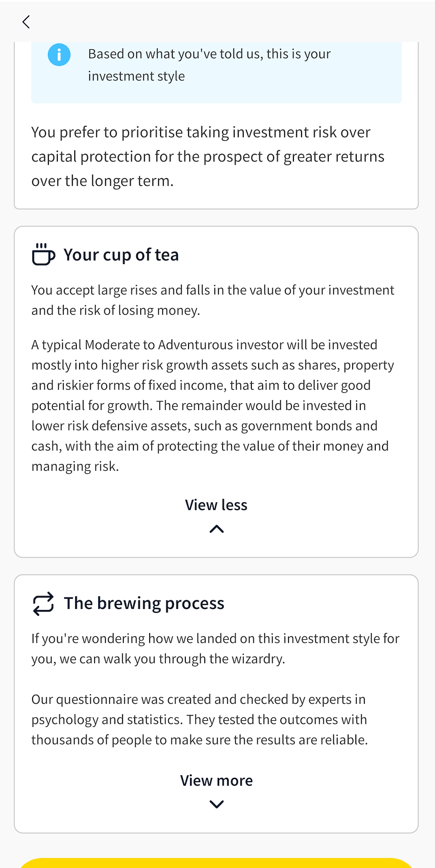The height and width of the screenshot is (868, 435).
Task: Select the 'Your cup of tea' heading
Action: [x=121, y=255]
